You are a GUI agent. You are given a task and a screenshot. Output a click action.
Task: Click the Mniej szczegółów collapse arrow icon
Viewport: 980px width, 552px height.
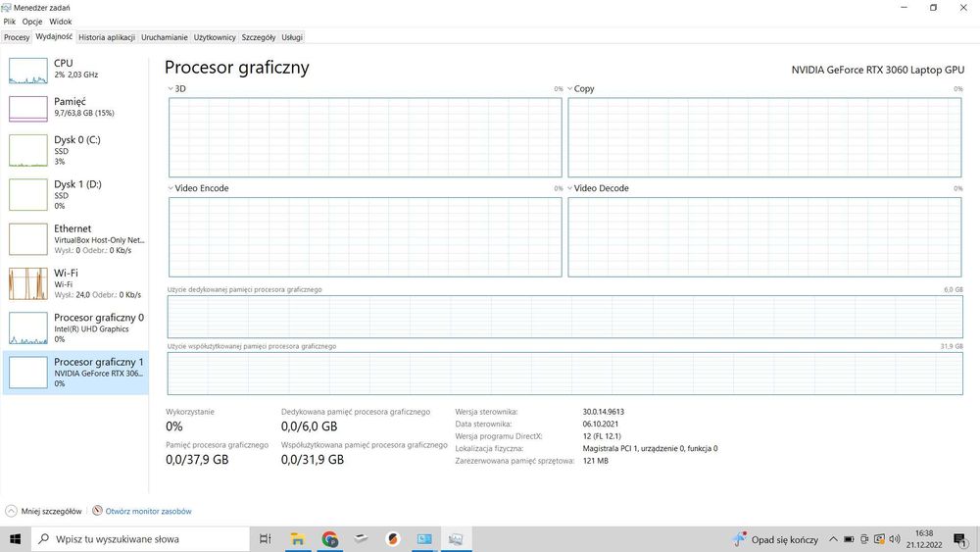[11, 511]
